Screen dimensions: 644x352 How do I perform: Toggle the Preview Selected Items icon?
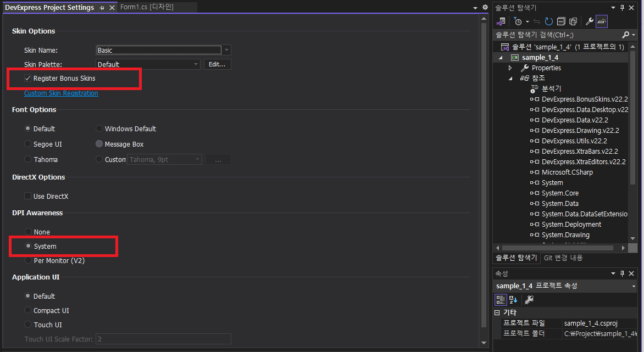(x=602, y=21)
